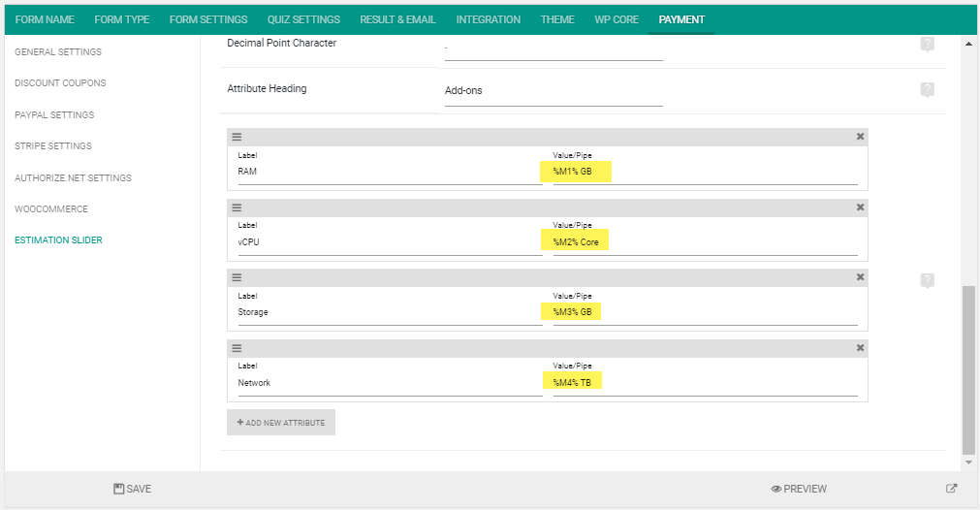Click the drag handle of the RAM attribute
980x510 pixels.
[237, 137]
